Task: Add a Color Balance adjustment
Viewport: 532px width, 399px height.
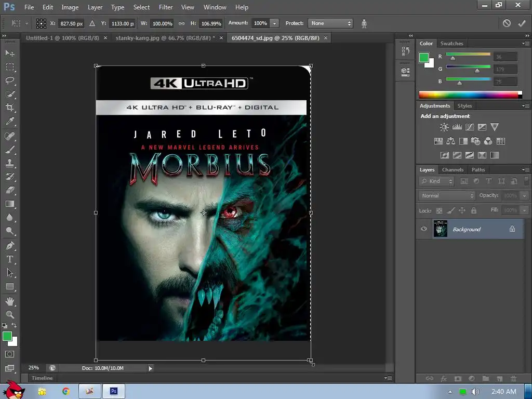Action: (450, 141)
